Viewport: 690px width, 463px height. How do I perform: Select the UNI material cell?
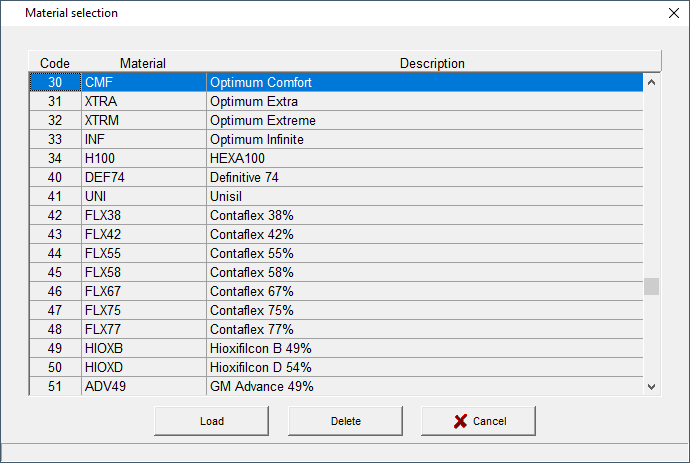(x=144, y=196)
